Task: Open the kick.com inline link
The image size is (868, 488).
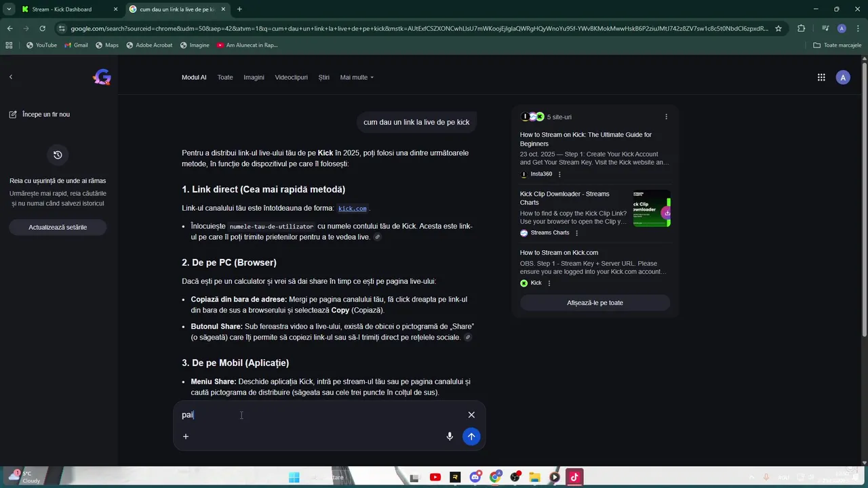Action: [353, 209]
